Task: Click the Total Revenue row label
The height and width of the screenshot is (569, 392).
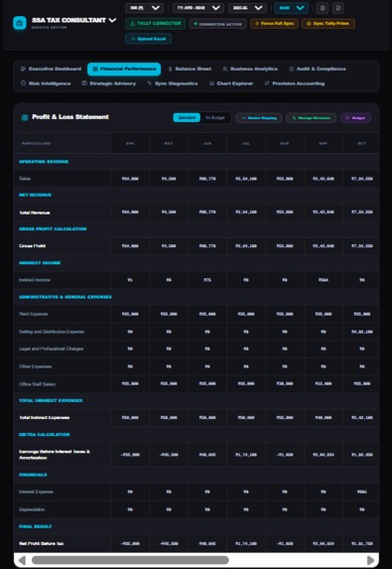Action: pyautogui.click(x=35, y=213)
